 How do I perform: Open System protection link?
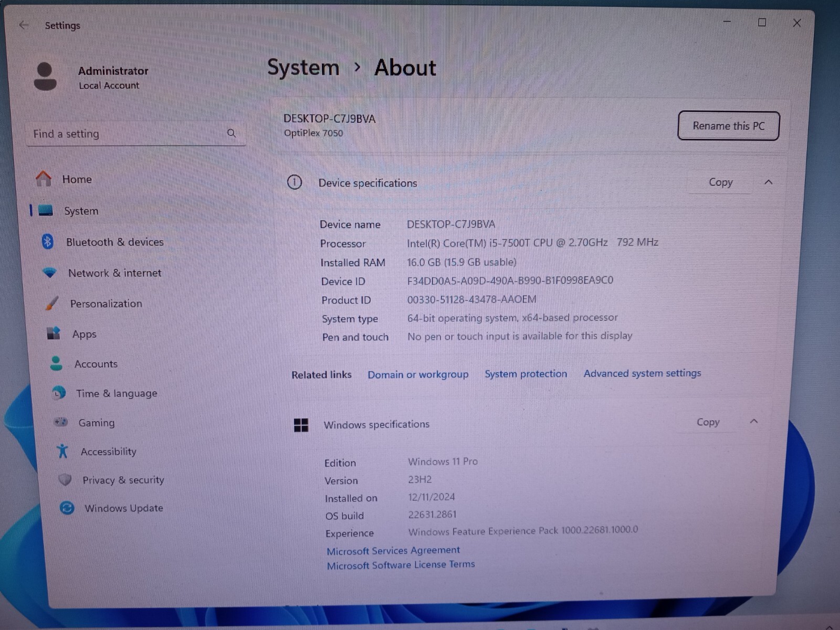click(x=526, y=374)
